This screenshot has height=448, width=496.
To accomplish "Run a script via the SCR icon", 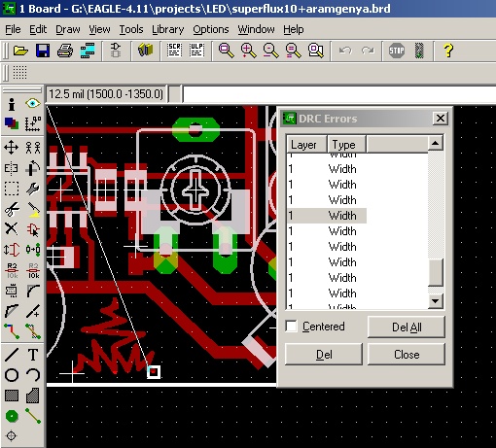I will click(x=174, y=51).
